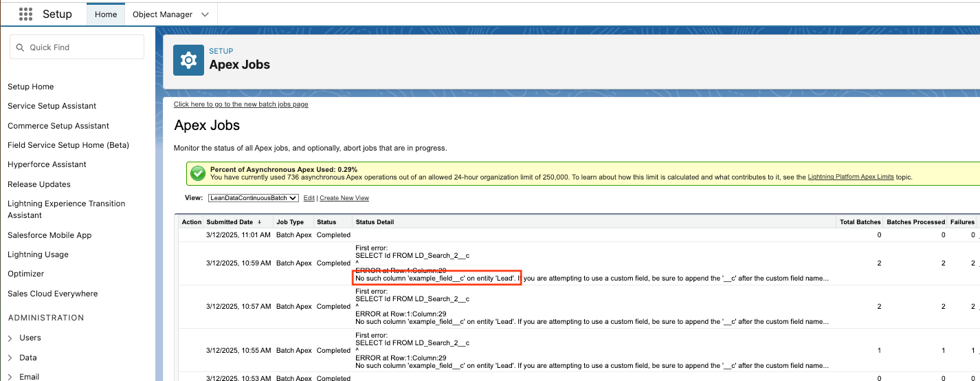Click the 3/12/2025, 10:59 AM date cell
This screenshot has width=980, height=381.
pos(238,263)
